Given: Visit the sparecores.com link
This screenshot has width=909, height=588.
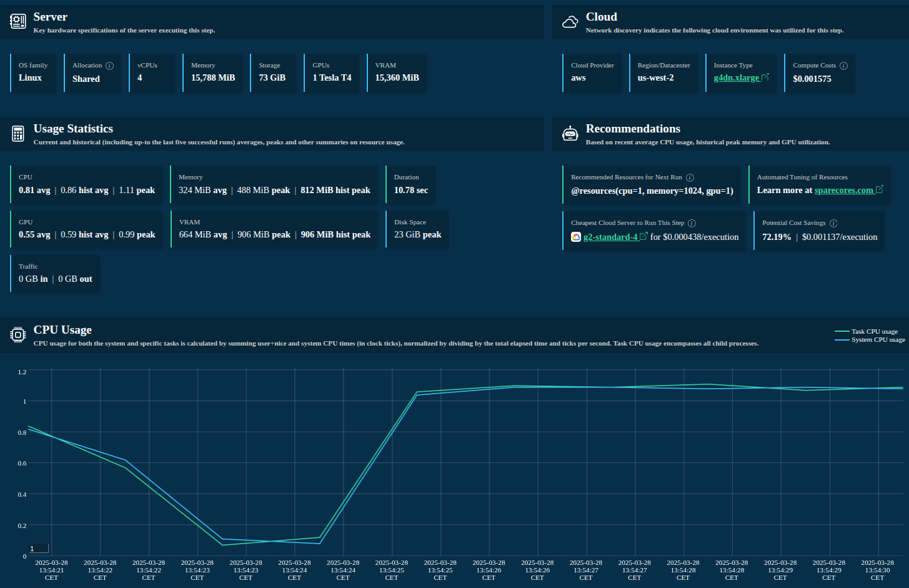Looking at the screenshot, I should point(843,190).
